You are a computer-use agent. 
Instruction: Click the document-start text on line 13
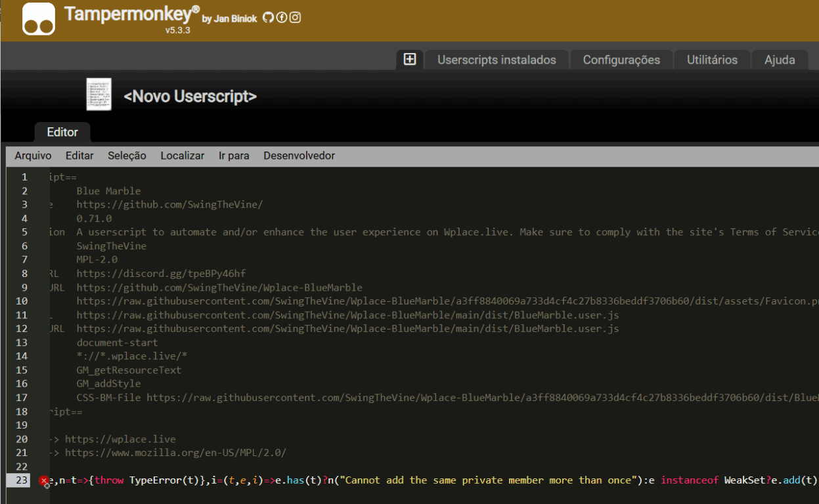(117, 343)
